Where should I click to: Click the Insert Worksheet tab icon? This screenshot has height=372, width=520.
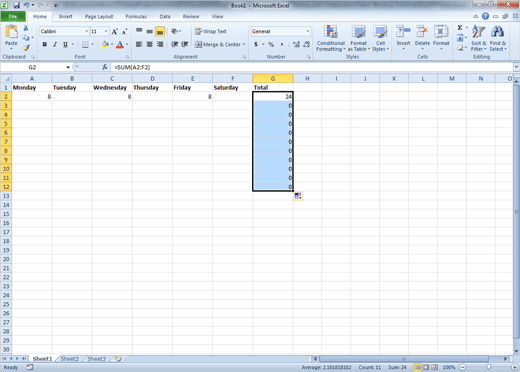[118, 359]
